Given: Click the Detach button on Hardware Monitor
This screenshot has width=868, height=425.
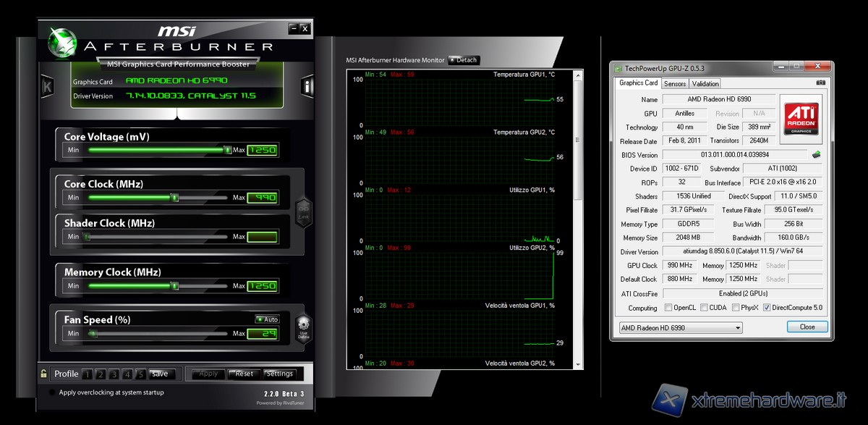Looking at the screenshot, I should (464, 60).
